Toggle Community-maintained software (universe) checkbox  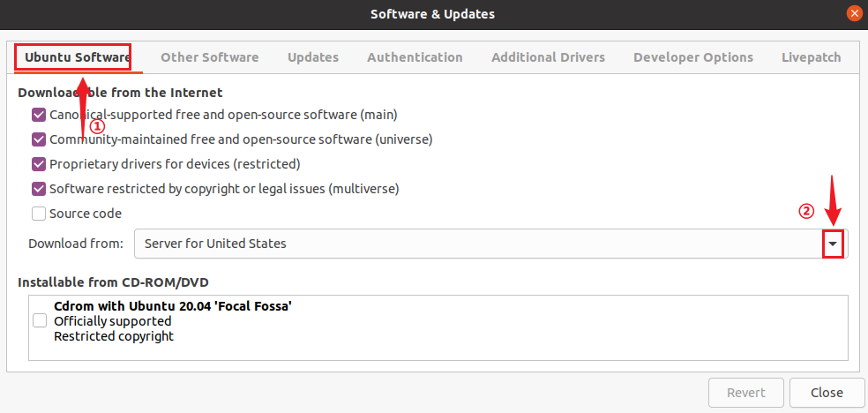pyautogui.click(x=39, y=139)
